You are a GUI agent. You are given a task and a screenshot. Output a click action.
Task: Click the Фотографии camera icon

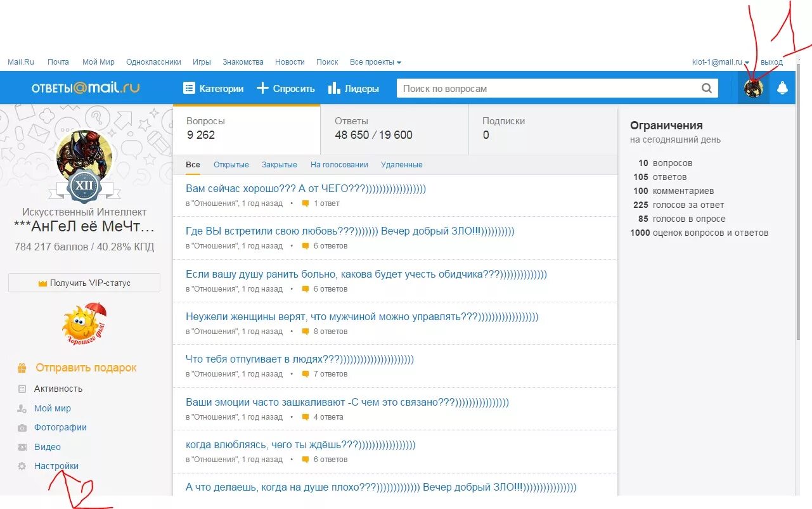pos(22,428)
